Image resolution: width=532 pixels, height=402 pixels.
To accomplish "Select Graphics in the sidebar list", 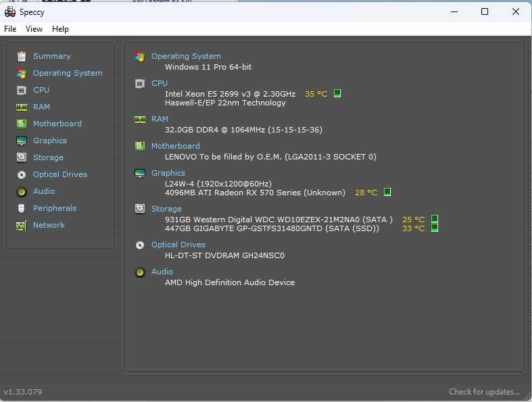I will pyautogui.click(x=50, y=141).
